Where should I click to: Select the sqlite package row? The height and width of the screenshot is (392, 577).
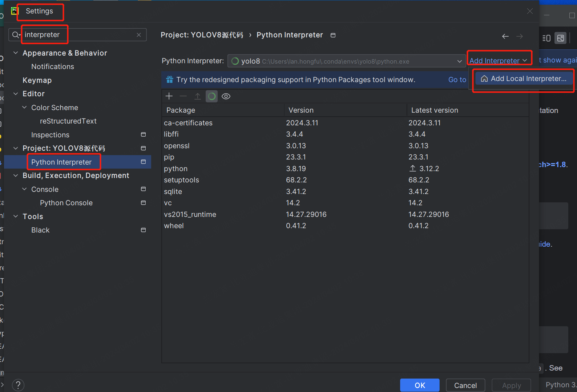point(345,191)
